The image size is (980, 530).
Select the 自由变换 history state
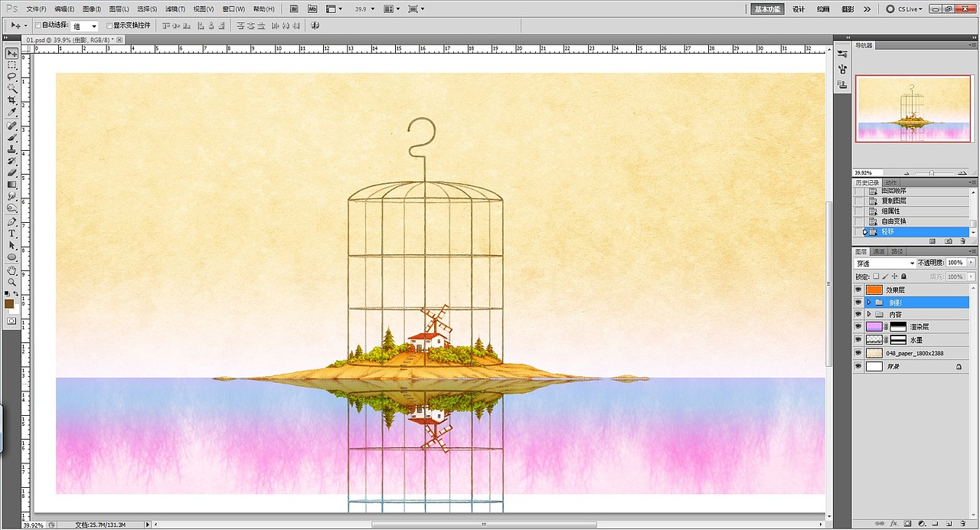point(912,221)
